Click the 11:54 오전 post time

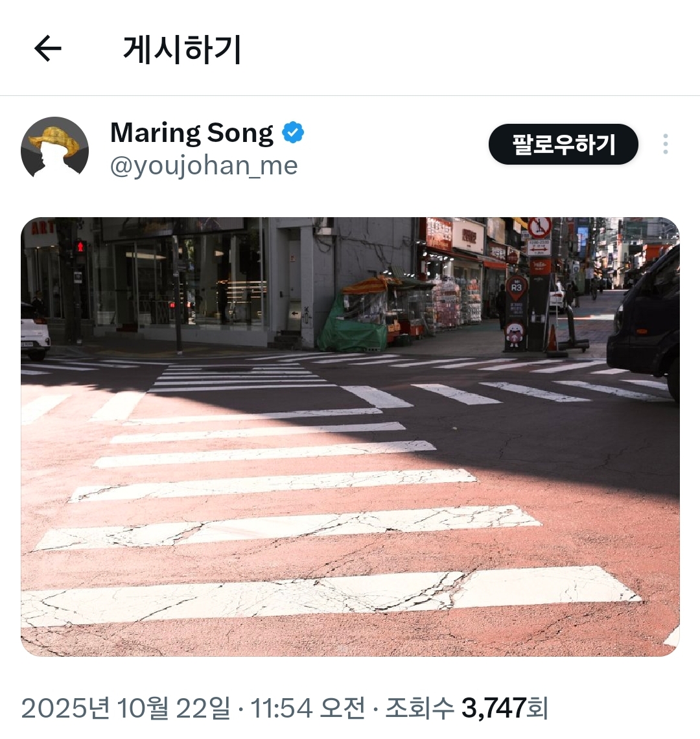click(x=307, y=708)
